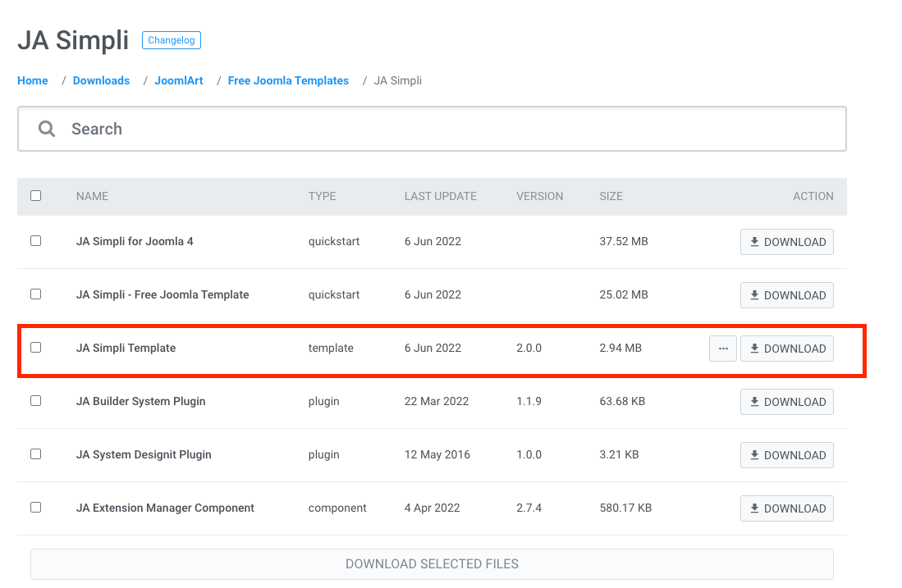The height and width of the screenshot is (588, 902).
Task: Toggle the select-all checkbox in table header
Action: click(x=35, y=196)
